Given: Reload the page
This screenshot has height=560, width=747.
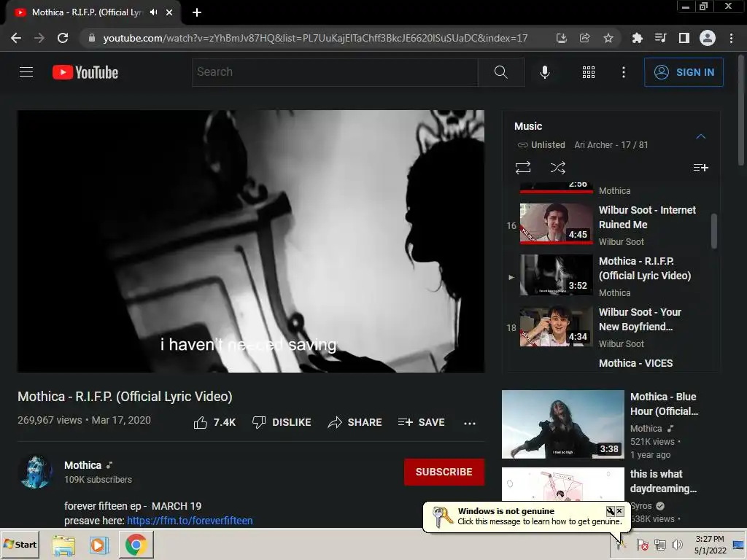Looking at the screenshot, I should [x=63, y=38].
